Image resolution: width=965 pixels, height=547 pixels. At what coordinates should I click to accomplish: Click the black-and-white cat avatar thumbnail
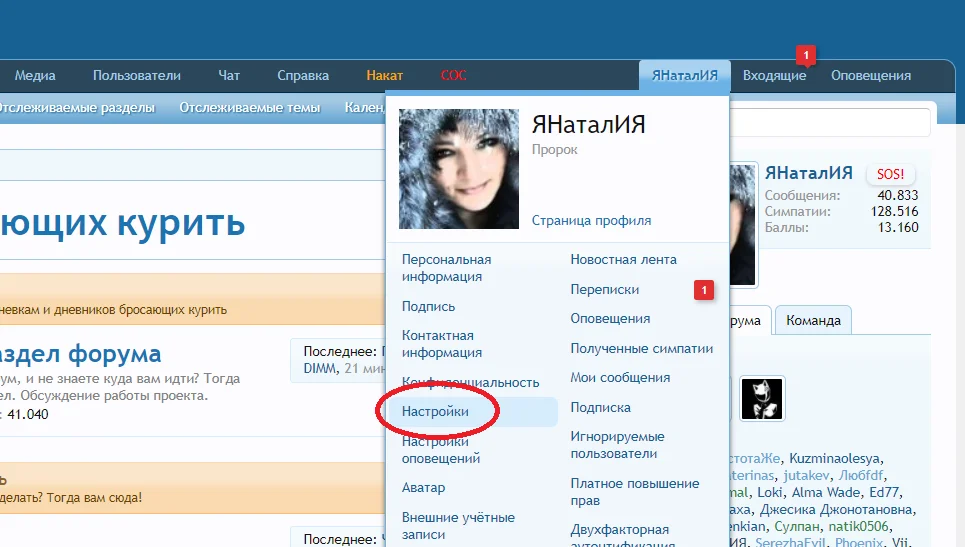coord(762,399)
